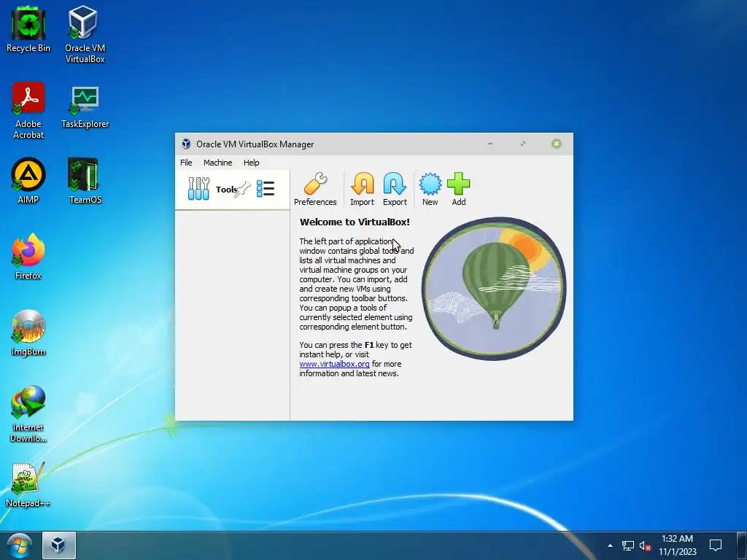Select the Oracle VM VirtualBox desktop icon

[x=85, y=34]
